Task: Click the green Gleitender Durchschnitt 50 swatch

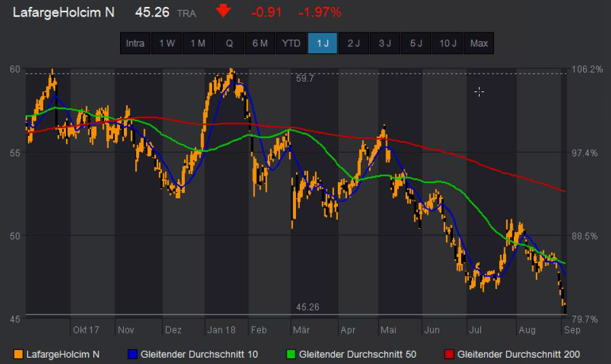Action: coord(291,354)
